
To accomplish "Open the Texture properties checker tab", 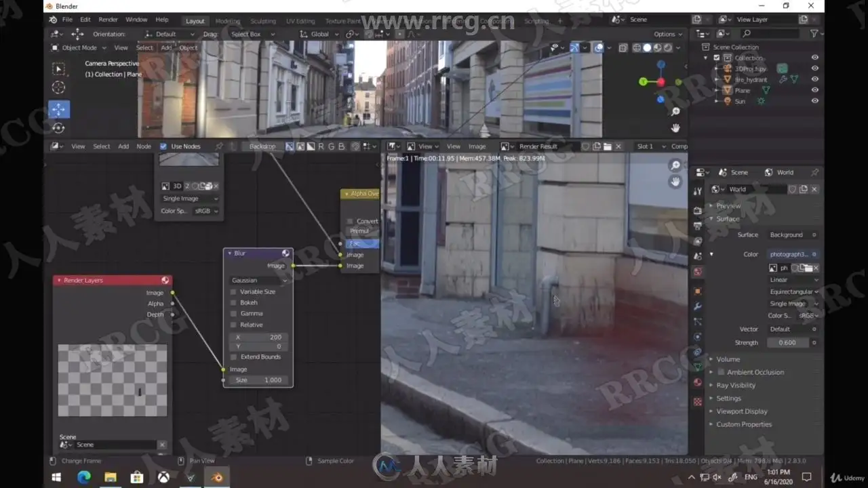I will [x=698, y=402].
